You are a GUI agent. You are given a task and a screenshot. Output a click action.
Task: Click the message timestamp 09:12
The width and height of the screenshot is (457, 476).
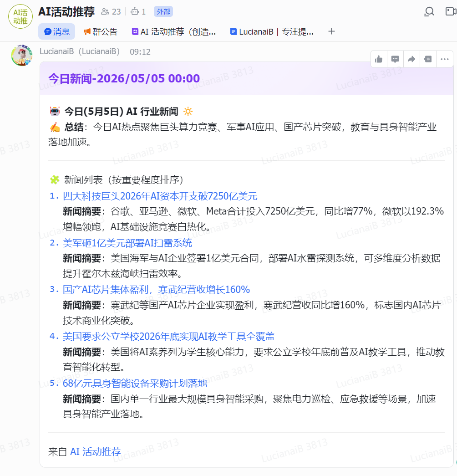[140, 52]
